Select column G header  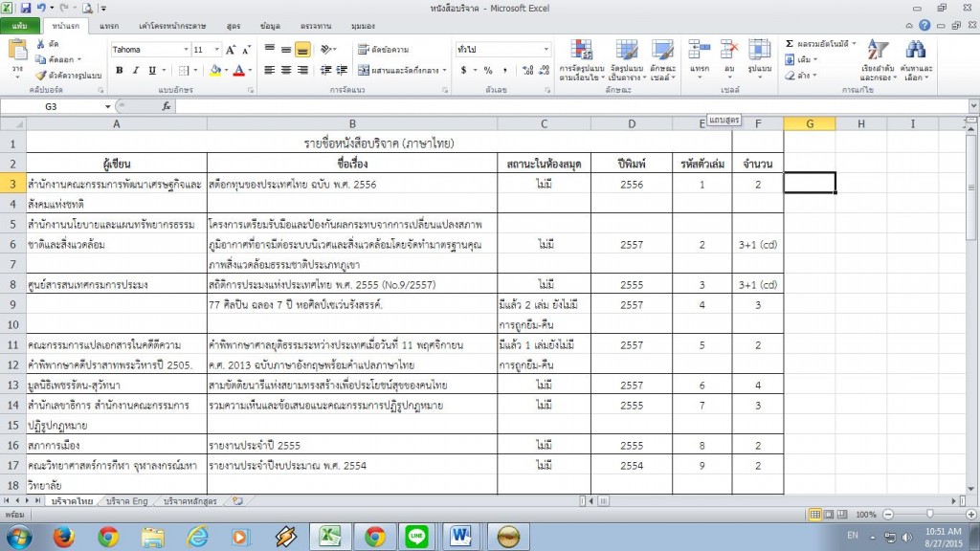click(810, 123)
